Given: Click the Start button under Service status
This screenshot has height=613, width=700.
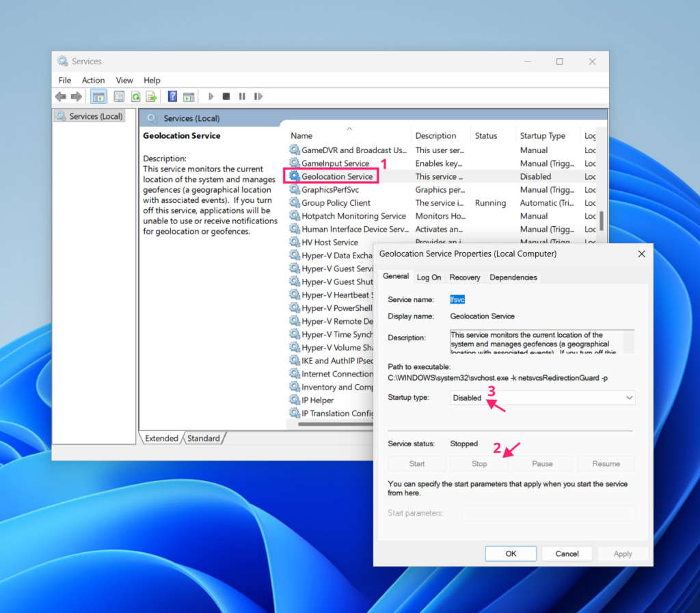Looking at the screenshot, I should [417, 463].
